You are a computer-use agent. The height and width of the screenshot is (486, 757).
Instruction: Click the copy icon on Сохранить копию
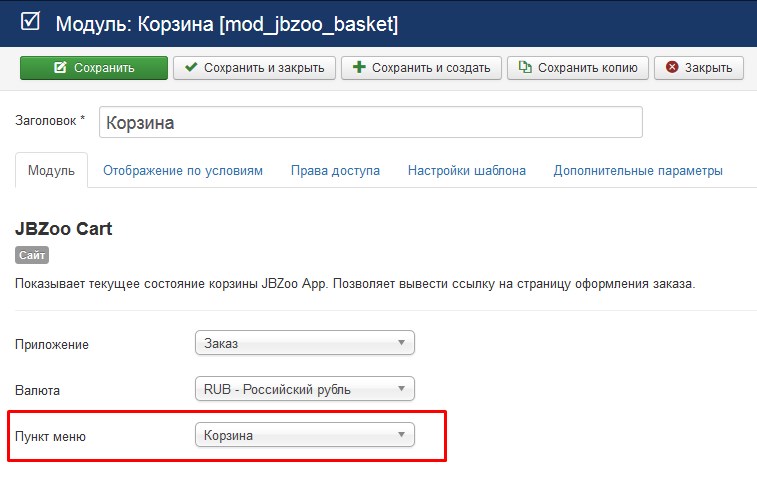coord(525,68)
